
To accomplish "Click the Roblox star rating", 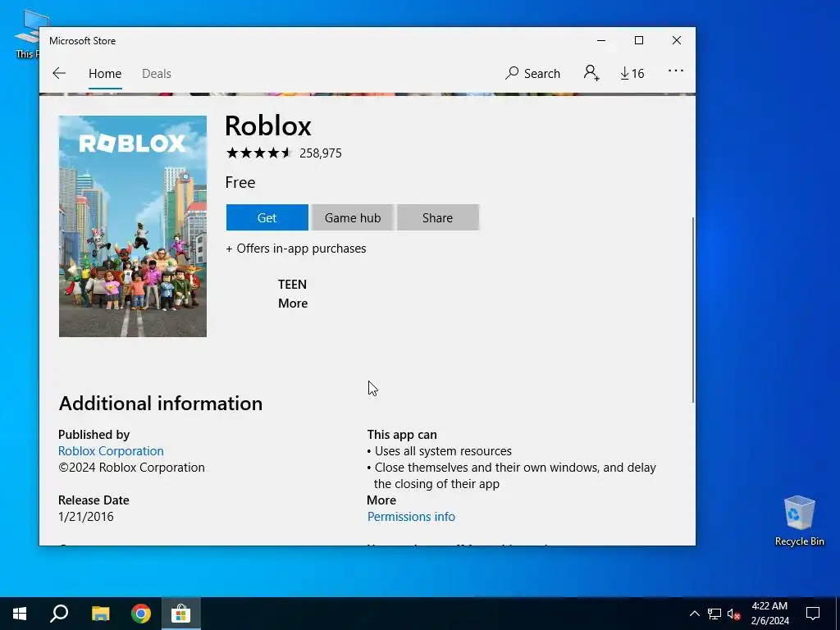I will pyautogui.click(x=258, y=153).
